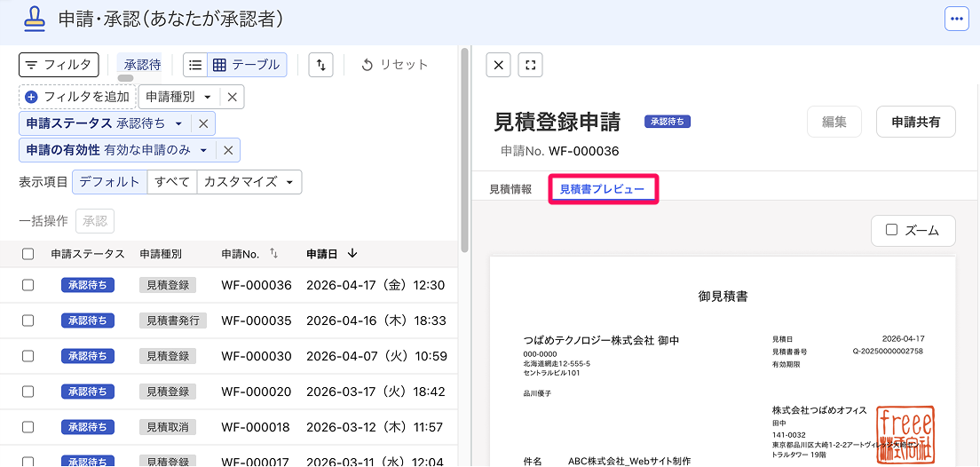Click 申請種別 column header
This screenshot has width=980, height=467.
tap(161, 254)
